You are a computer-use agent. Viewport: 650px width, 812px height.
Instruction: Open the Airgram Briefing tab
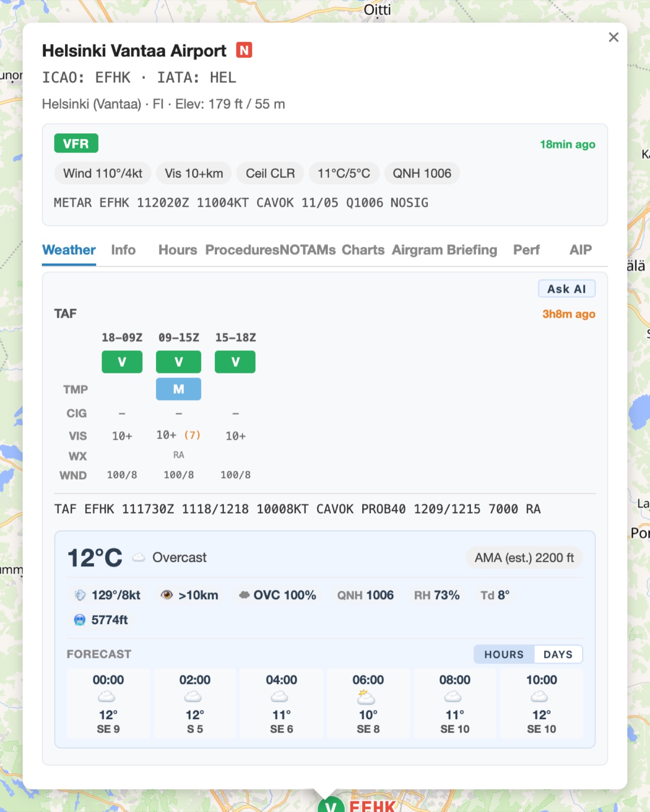[x=444, y=250]
